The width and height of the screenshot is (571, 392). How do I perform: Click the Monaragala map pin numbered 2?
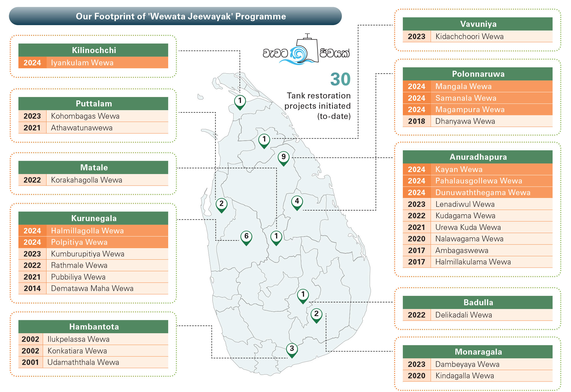coord(316,316)
